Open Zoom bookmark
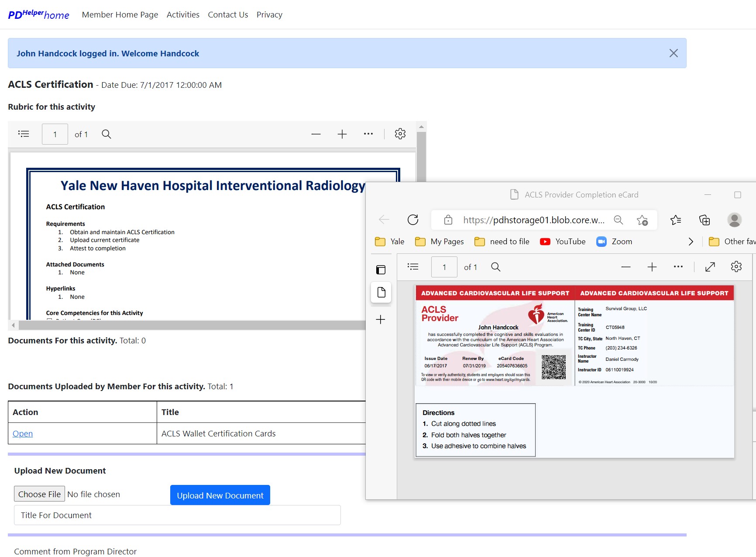Viewport: 756px width, 557px height. coord(614,242)
